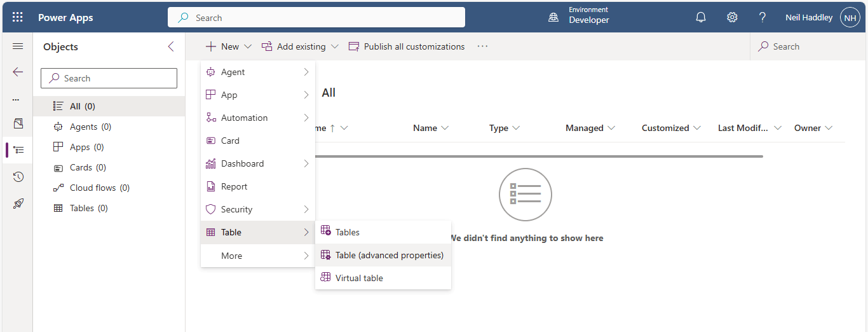The height and width of the screenshot is (332, 868).
Task: Toggle the hamburger navigation menu
Action: click(x=18, y=46)
